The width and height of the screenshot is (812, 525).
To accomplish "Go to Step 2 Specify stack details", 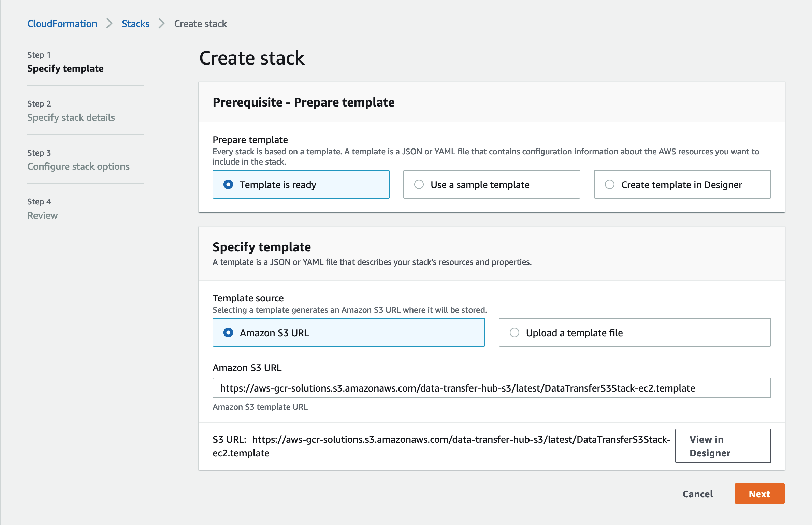I will tap(71, 117).
